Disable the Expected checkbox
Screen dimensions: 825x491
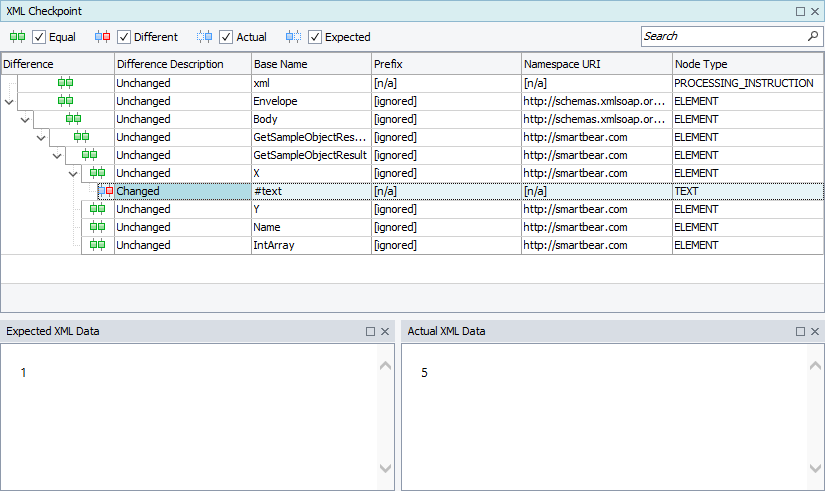pos(315,37)
